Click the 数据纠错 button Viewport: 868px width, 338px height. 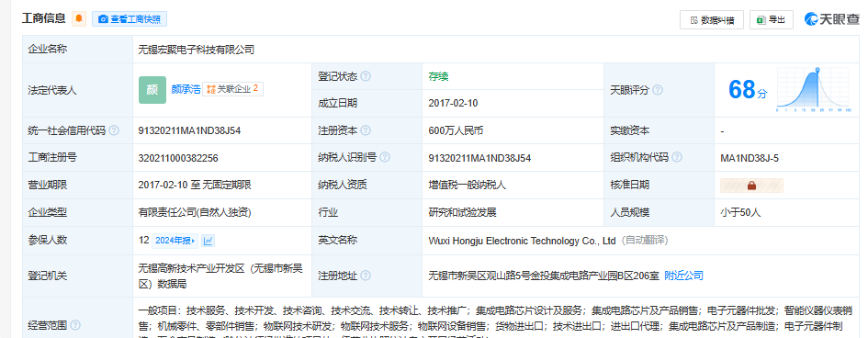pos(712,20)
